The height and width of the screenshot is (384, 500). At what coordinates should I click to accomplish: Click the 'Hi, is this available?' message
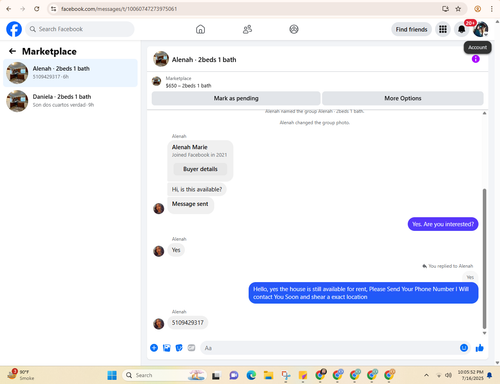point(197,189)
